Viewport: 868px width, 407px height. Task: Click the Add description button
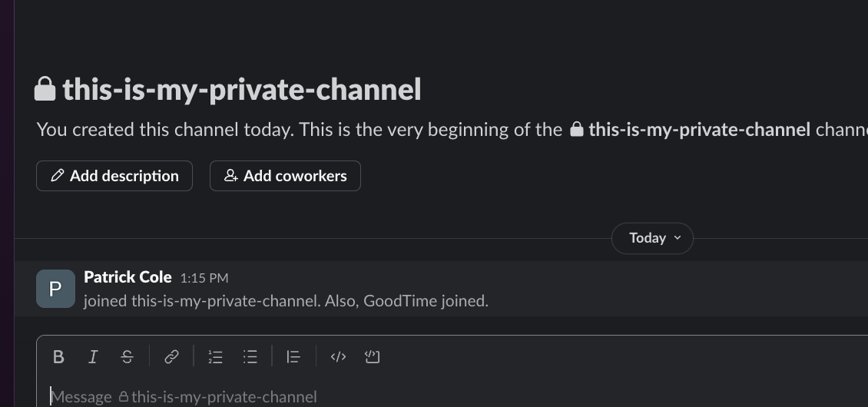click(114, 176)
